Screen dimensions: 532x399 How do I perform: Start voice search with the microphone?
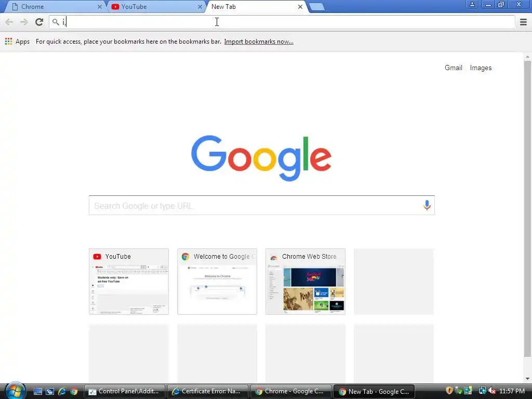(x=427, y=205)
